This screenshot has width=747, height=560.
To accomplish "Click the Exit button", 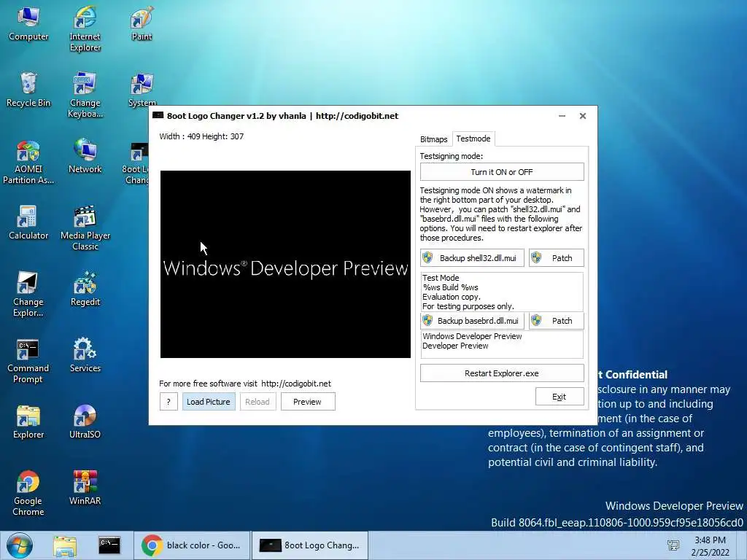I will pos(560,397).
